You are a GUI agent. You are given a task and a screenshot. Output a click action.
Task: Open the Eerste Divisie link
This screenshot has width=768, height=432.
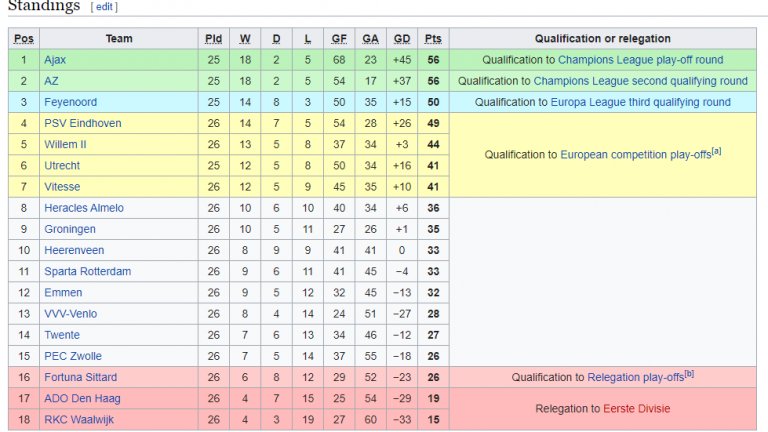pos(636,409)
